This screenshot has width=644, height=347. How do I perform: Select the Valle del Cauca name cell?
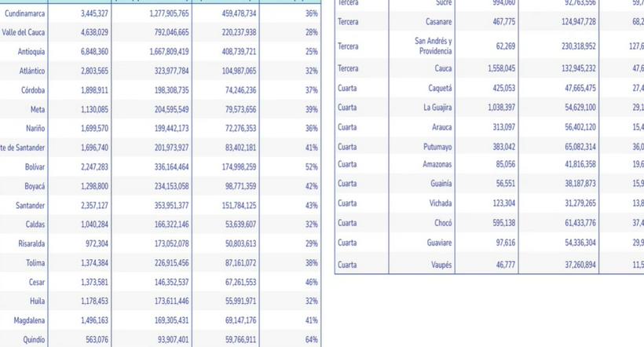point(24,33)
